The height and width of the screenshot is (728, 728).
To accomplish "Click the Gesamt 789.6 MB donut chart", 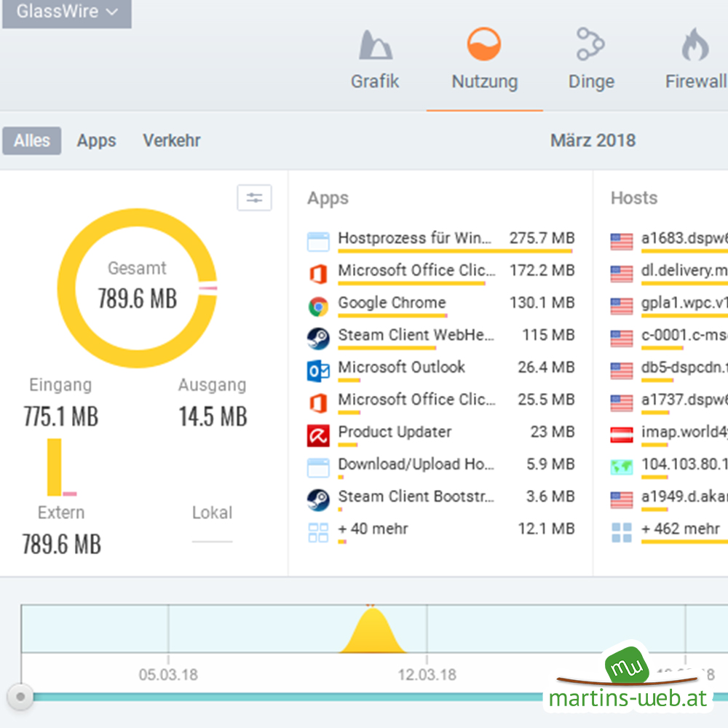I will (x=137, y=288).
